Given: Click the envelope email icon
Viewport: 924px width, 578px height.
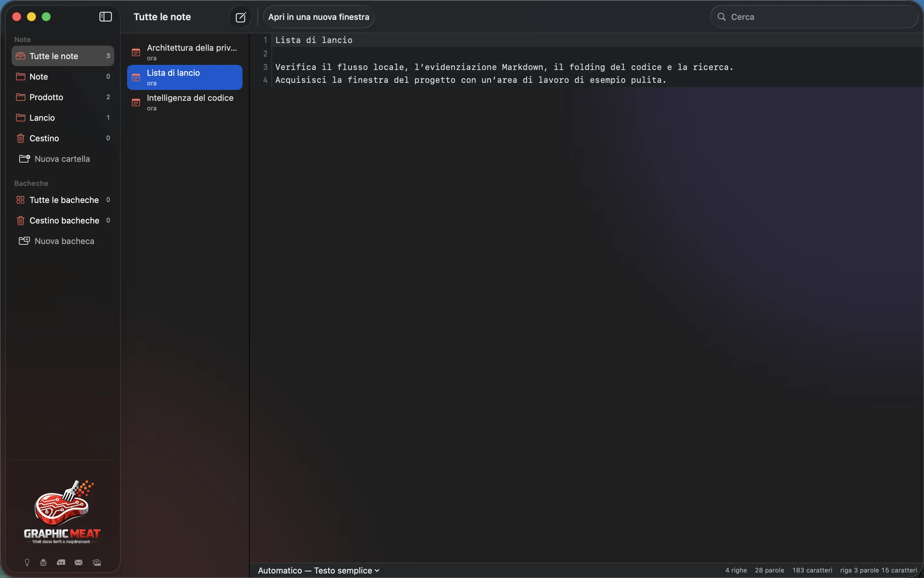Looking at the screenshot, I should pyautogui.click(x=79, y=562).
